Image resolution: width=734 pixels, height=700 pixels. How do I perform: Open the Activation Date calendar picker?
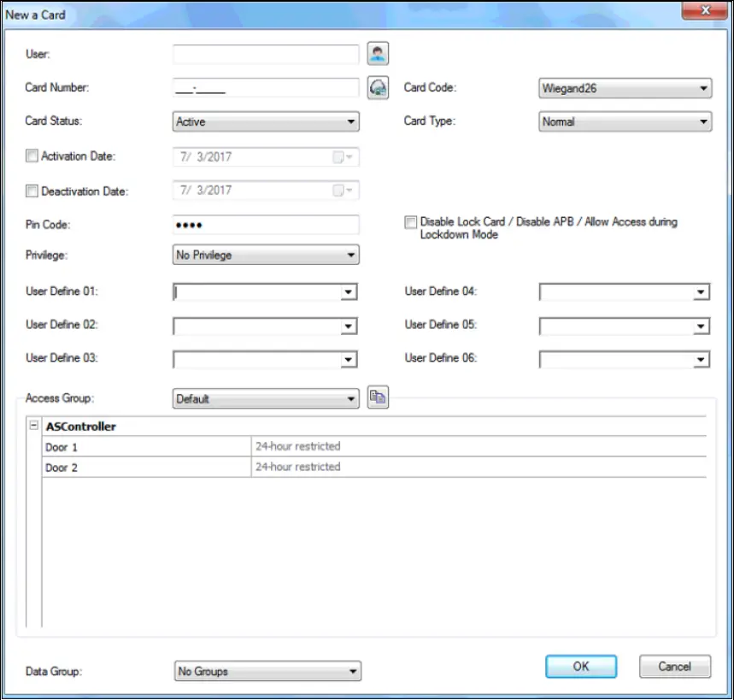pyautogui.click(x=343, y=157)
